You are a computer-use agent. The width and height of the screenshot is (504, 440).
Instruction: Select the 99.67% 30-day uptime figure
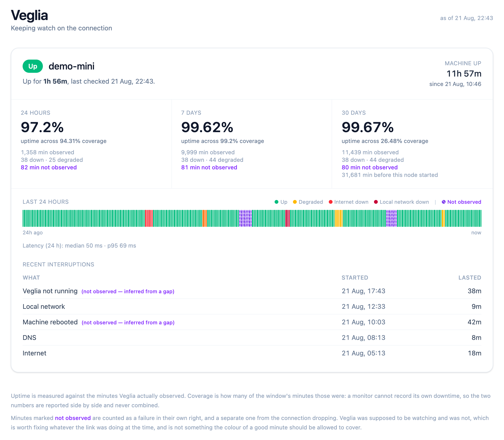point(368,127)
